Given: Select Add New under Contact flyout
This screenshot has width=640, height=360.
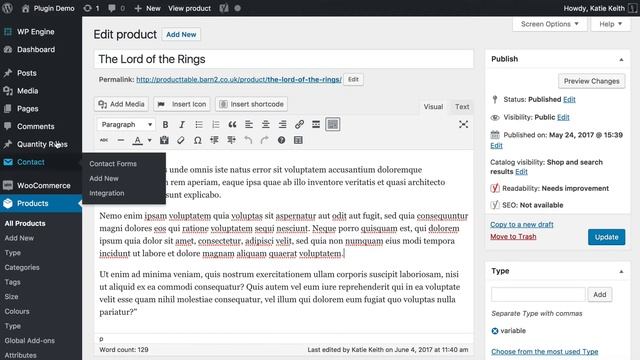Looking at the screenshot, I should [104, 178].
